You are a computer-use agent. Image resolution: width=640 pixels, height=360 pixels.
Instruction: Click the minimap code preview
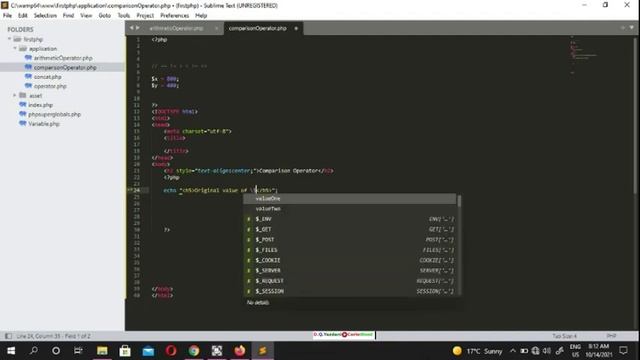pyautogui.click(x=584, y=55)
